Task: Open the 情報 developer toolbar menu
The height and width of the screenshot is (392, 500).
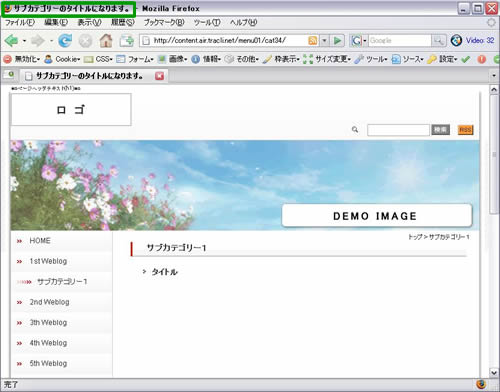Action: pos(206,59)
